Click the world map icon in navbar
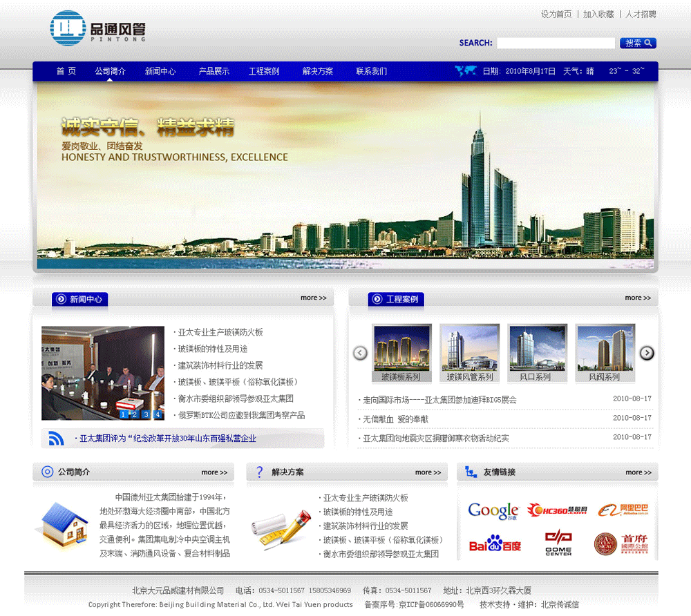Viewport: 691px width, 616px height. point(466,70)
